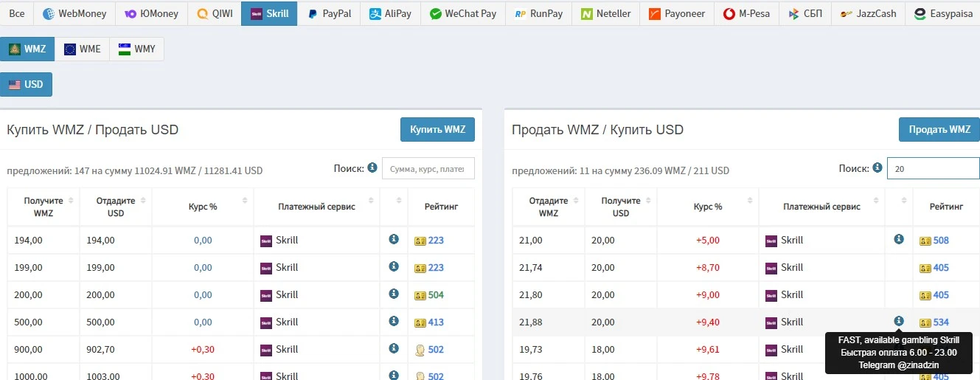Screen dimensions: 980x380
Task: Sort sell table by Рейтинг column
Action: click(946, 207)
